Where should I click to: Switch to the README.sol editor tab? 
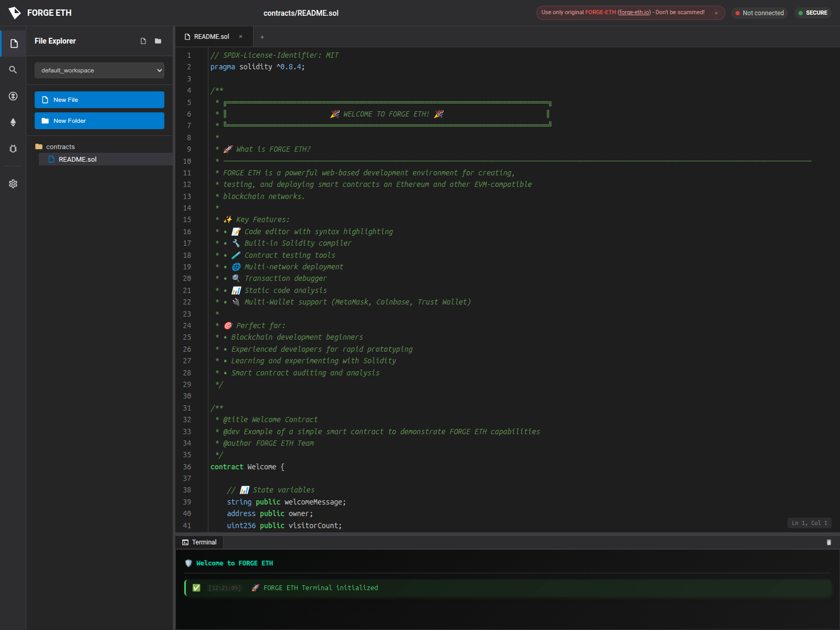coord(211,36)
